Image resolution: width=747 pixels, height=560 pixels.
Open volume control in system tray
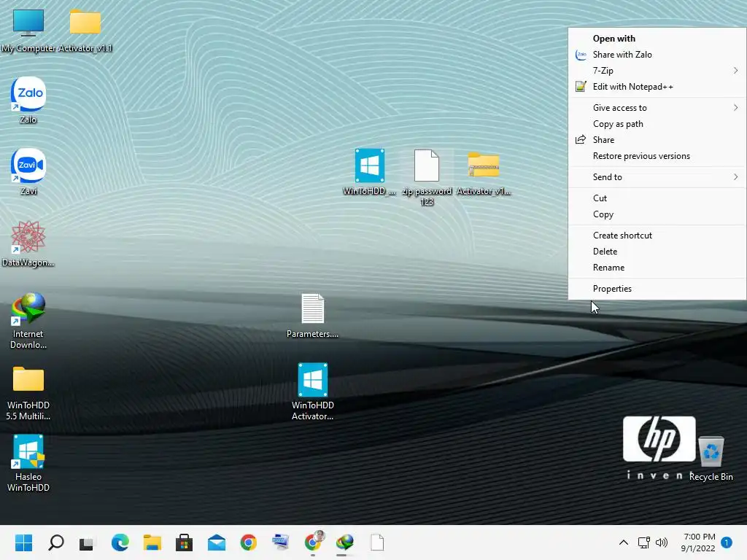[x=662, y=542]
